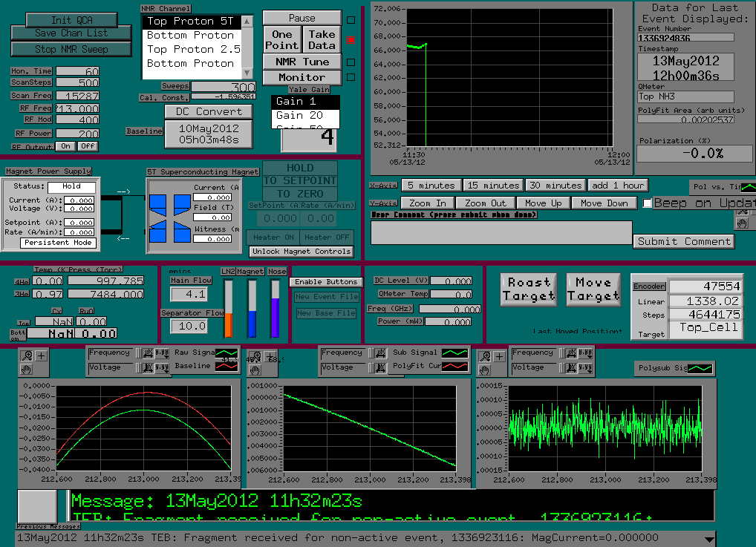Select Gain 1 in Yale Gain list
Image resolution: width=756 pixels, height=547 pixels.
point(306,101)
